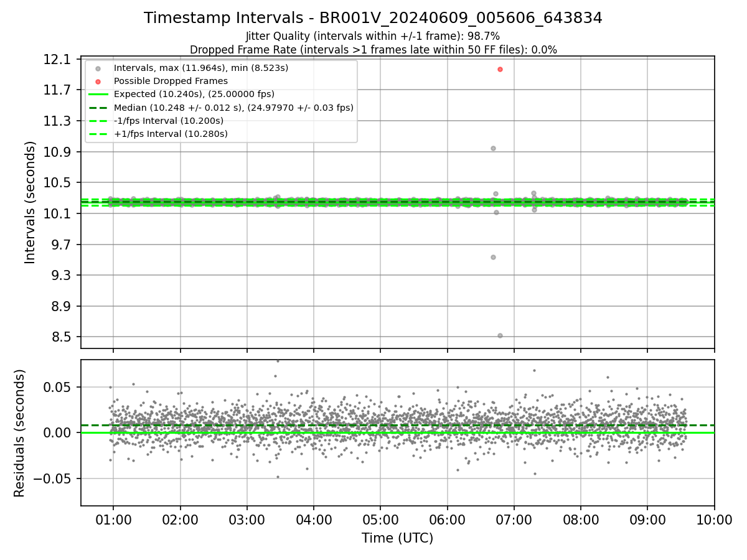This screenshot has width=747, height=560.
Task: Click legend entry 'Possible Dropped Frames'
Action: coord(171,81)
